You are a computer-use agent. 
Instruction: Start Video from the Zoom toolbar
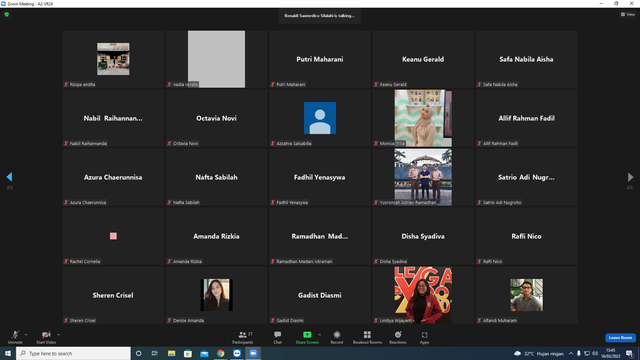46,337
